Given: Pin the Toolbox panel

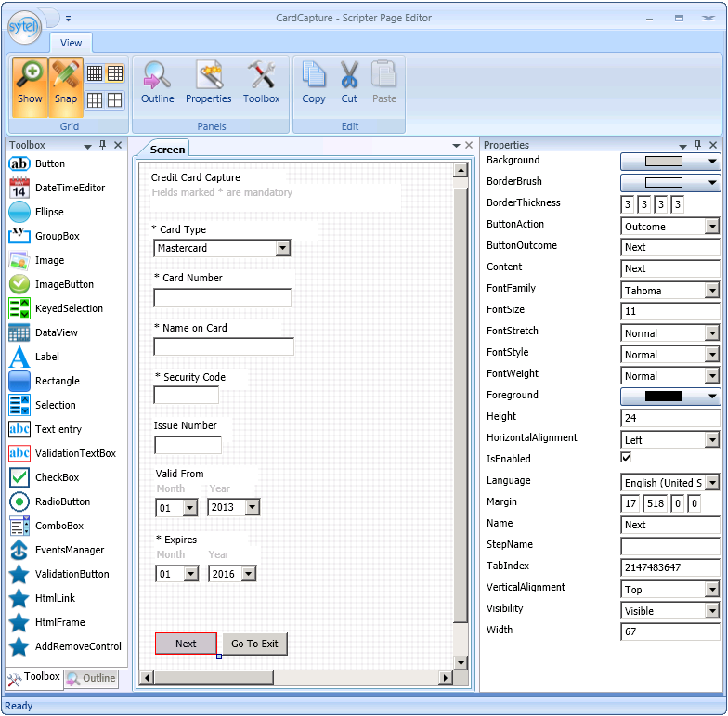Looking at the screenshot, I should (x=102, y=145).
